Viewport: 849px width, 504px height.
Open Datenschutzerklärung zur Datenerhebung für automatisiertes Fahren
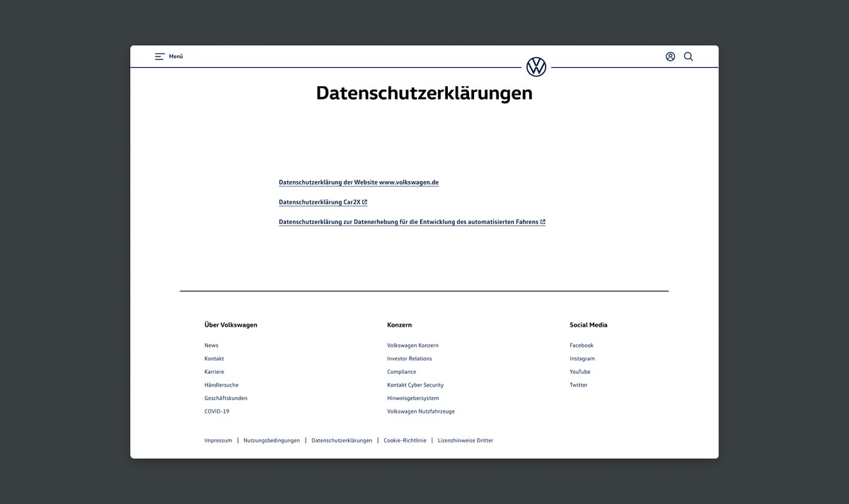pyautogui.click(x=407, y=221)
